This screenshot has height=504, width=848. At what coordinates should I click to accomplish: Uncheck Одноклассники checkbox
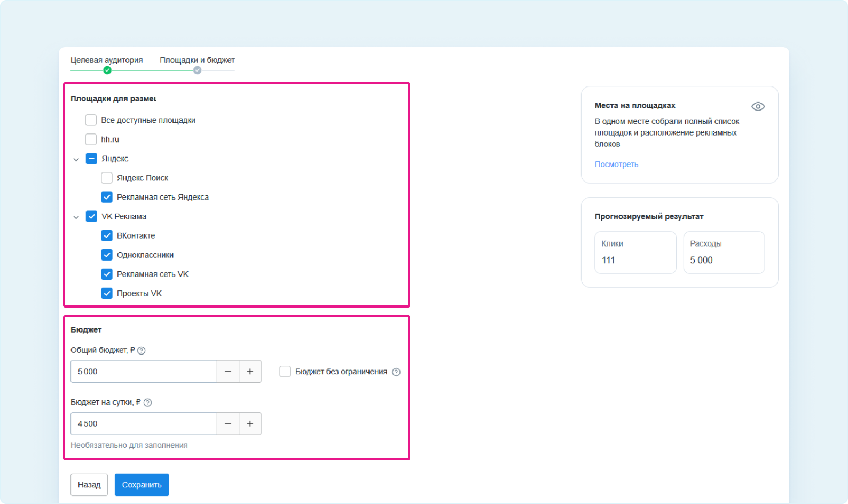107,255
